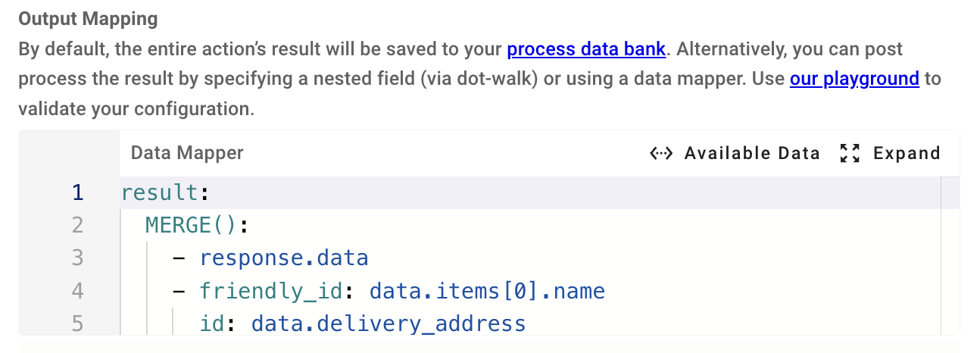Click the Available Data angle-brackets icon

click(661, 154)
